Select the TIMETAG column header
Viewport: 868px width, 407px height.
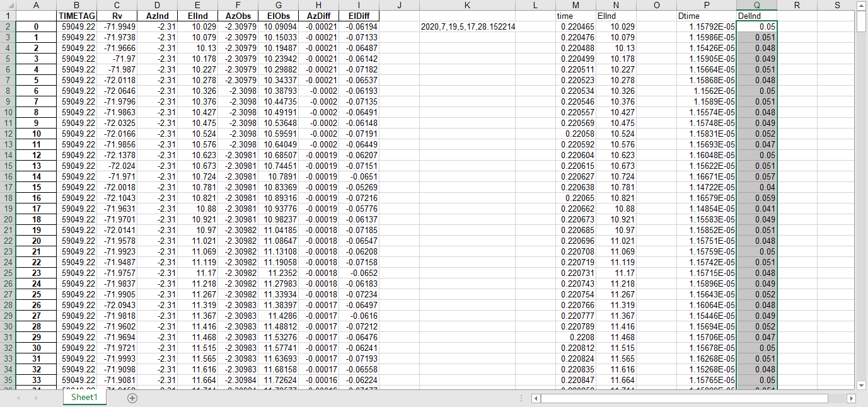[76, 16]
